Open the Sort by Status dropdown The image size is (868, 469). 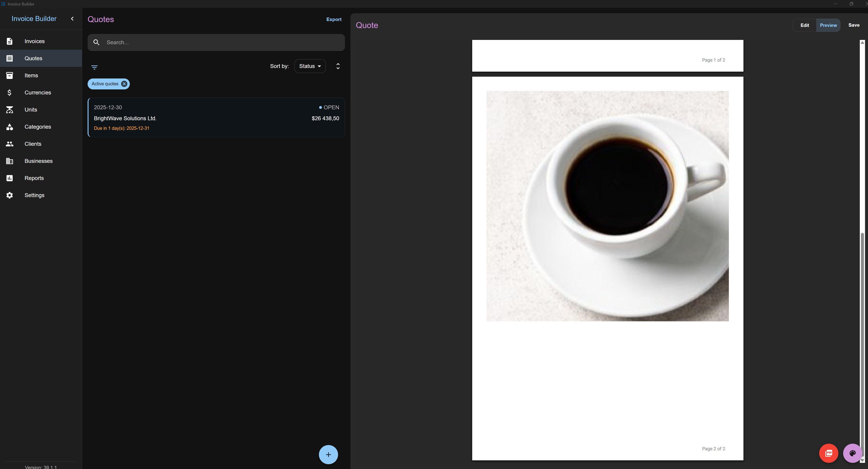coord(310,66)
